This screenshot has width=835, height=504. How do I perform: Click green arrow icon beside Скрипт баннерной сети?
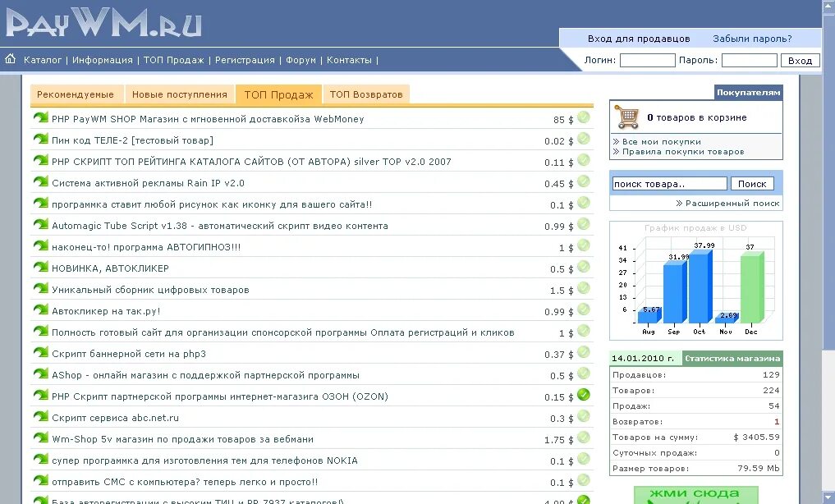(41, 352)
